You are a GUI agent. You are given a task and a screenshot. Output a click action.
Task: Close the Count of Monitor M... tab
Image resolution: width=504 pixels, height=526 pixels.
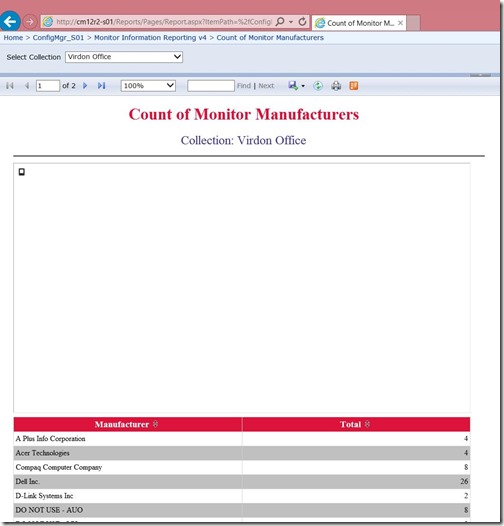tap(400, 23)
